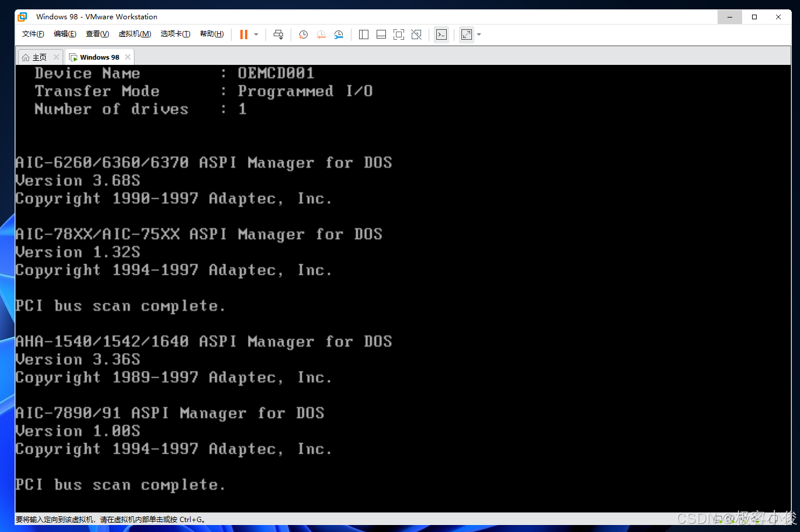Close the 主页 tab
The width and height of the screenshot is (800, 532).
(56, 57)
